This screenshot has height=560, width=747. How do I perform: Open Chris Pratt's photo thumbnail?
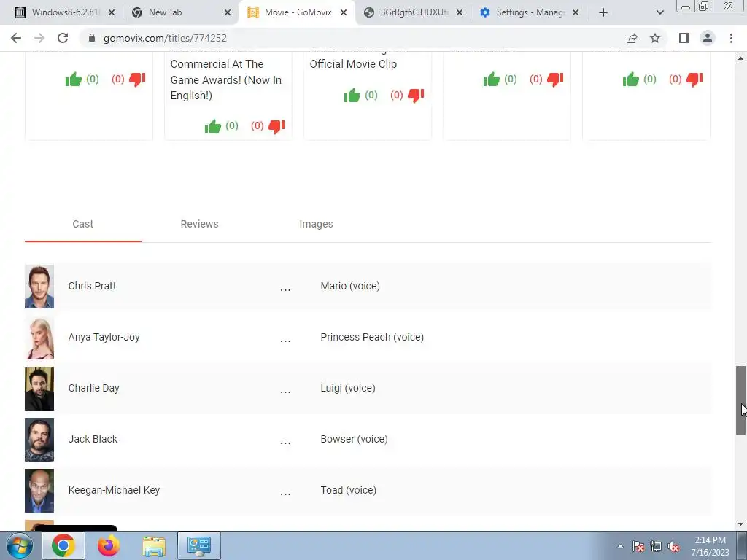tap(39, 287)
